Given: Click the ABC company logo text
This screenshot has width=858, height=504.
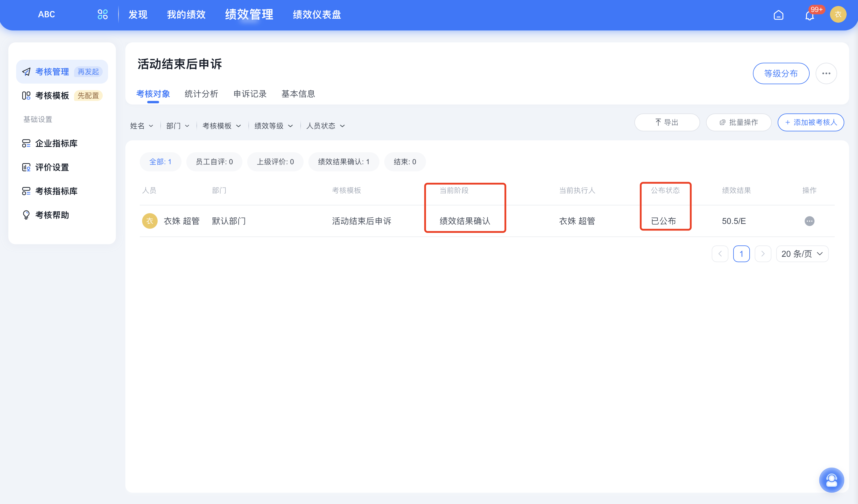Looking at the screenshot, I should [x=46, y=14].
